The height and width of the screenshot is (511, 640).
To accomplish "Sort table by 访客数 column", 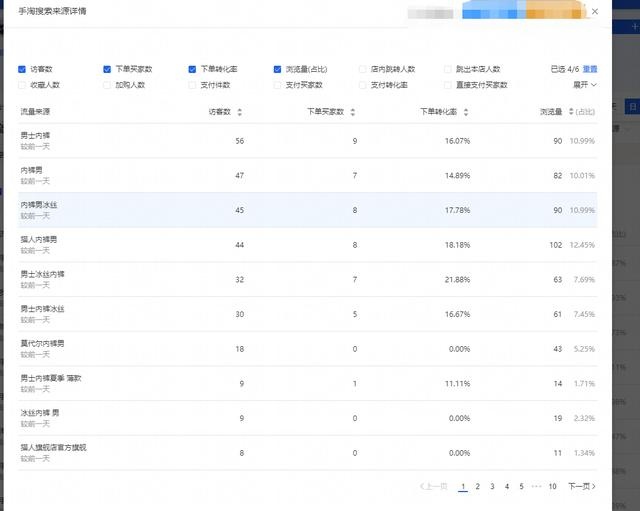I will tap(240, 112).
